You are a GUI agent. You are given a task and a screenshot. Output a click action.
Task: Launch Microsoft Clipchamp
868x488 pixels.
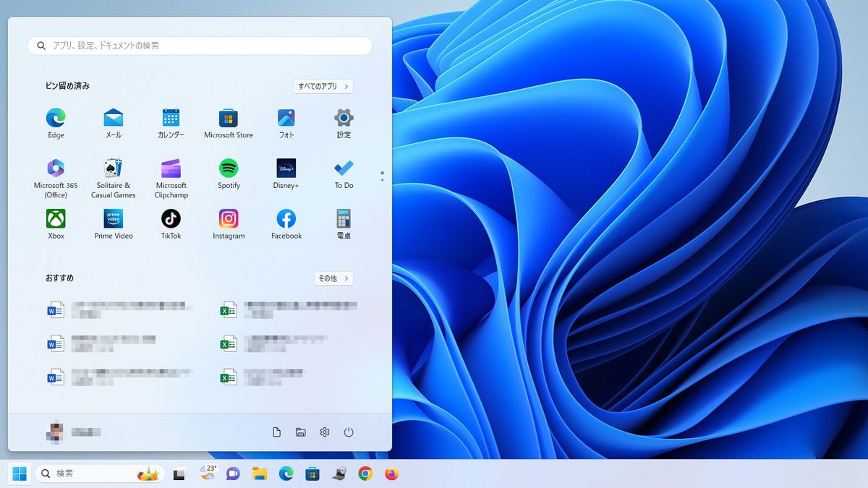coord(171,179)
